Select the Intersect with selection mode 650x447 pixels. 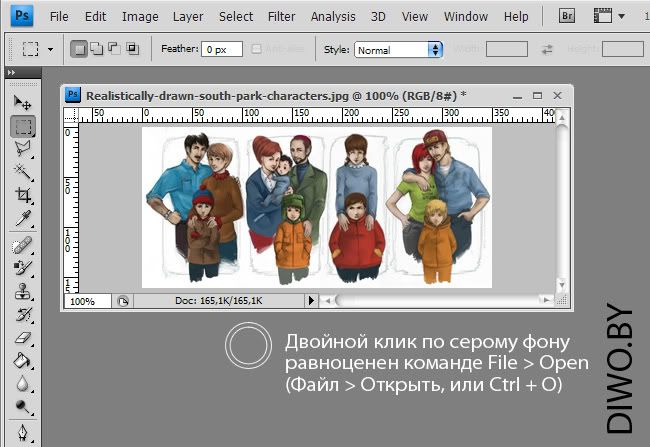coord(133,49)
